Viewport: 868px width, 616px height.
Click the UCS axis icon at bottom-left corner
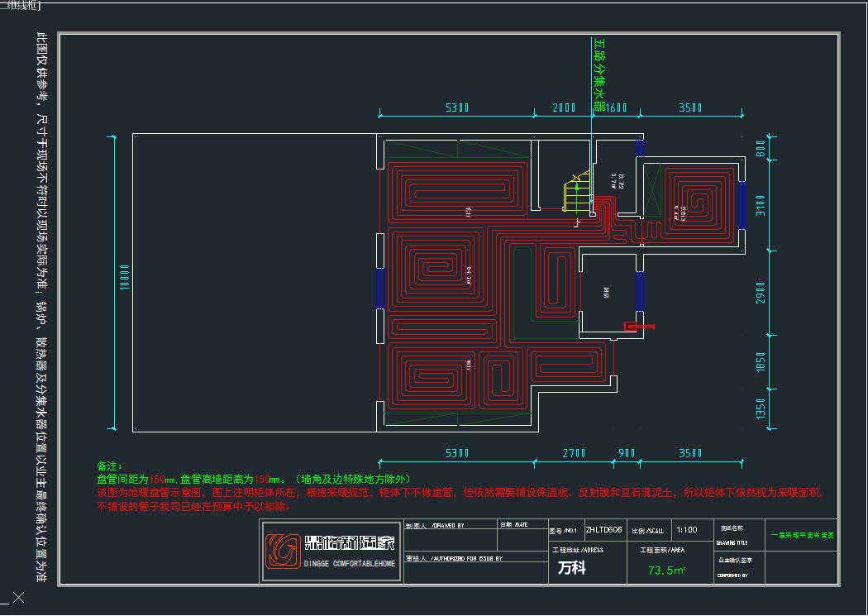[17, 597]
